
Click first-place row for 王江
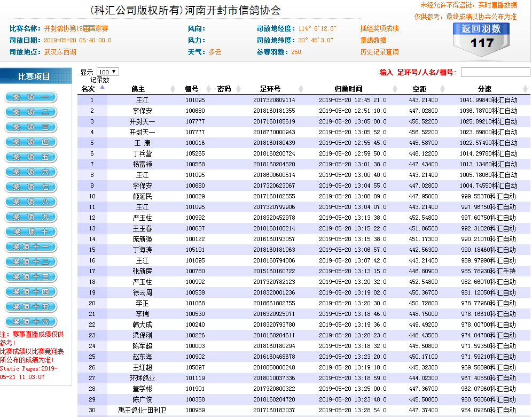[x=142, y=100]
